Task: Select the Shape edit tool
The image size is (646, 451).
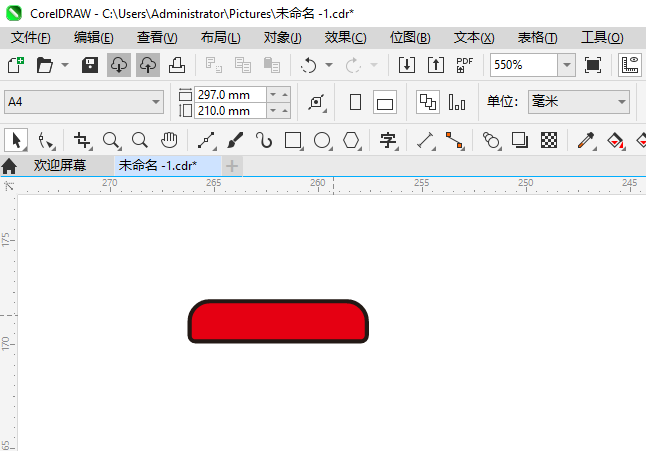Action: tap(45, 140)
